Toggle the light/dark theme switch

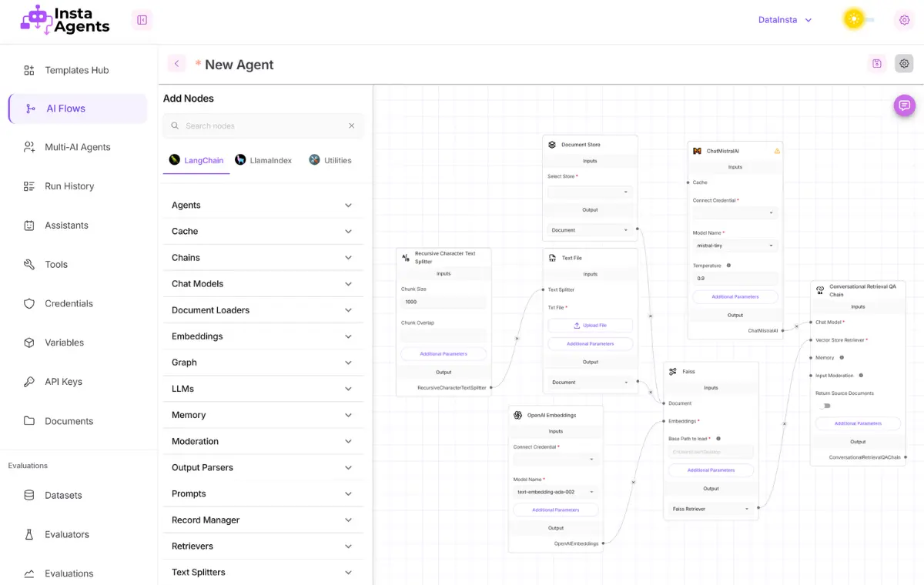click(x=858, y=20)
